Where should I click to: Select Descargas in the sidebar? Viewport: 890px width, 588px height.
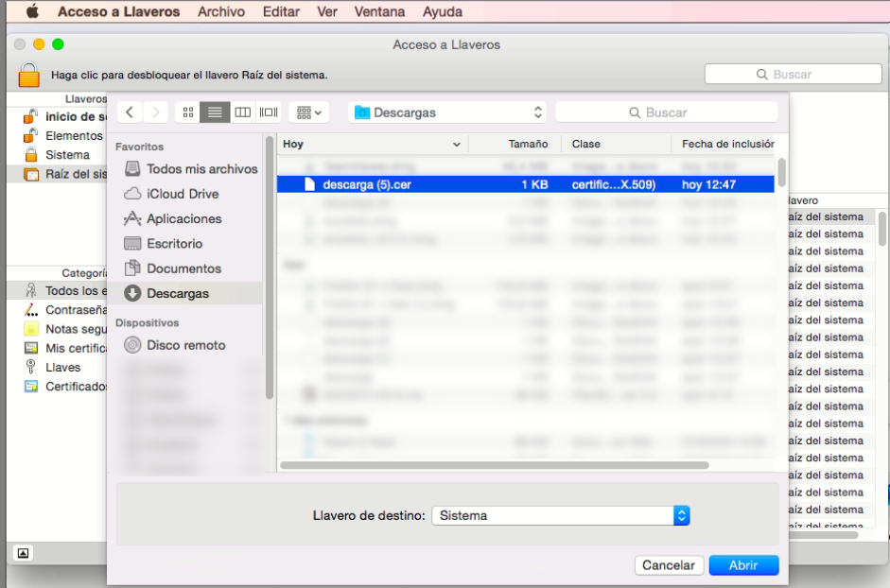pyautogui.click(x=185, y=293)
